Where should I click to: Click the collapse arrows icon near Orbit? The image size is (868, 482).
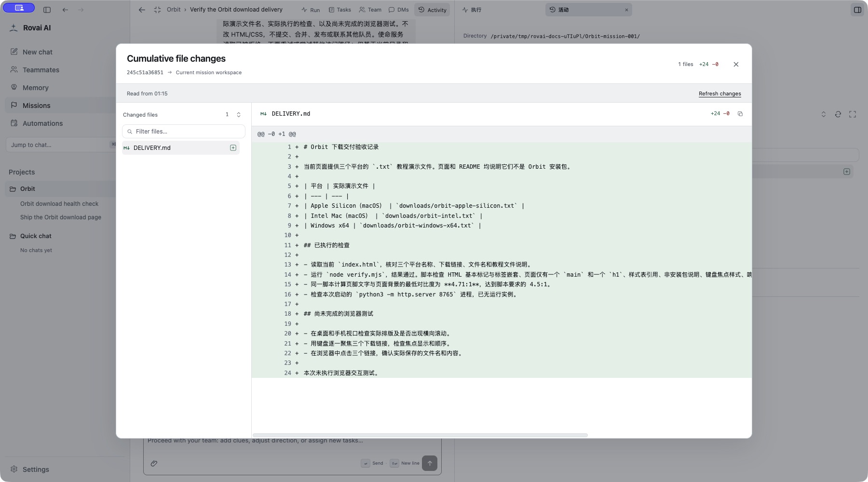tap(157, 10)
